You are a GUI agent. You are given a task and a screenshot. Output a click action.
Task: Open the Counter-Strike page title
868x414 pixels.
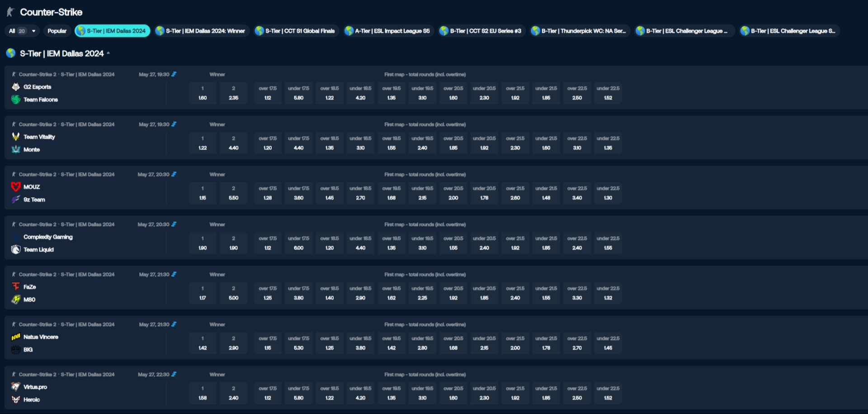[x=51, y=12]
